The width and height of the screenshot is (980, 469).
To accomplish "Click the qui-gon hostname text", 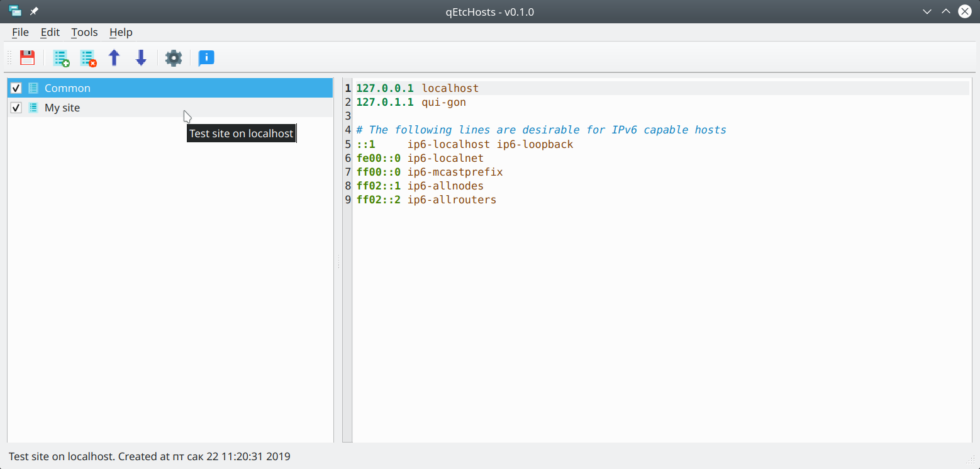I will click(x=443, y=102).
